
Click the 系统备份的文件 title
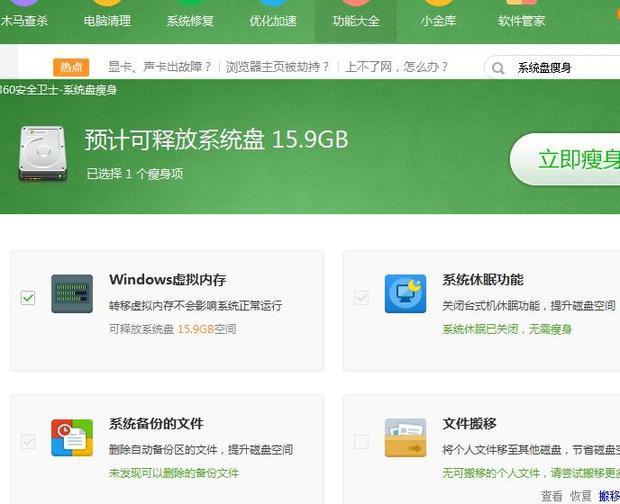pyautogui.click(x=156, y=423)
